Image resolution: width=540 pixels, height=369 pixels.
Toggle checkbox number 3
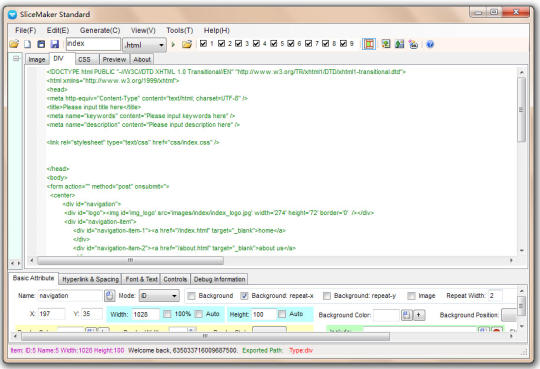(x=239, y=43)
